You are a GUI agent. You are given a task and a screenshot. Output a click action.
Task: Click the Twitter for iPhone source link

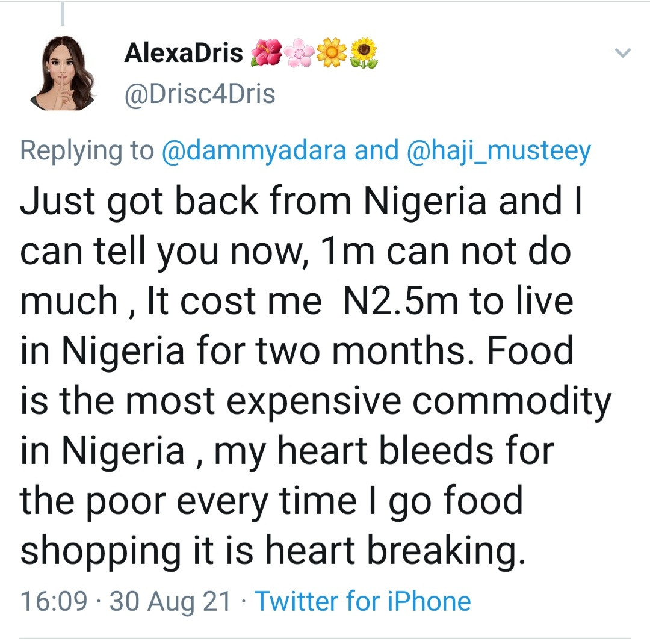[363, 601]
